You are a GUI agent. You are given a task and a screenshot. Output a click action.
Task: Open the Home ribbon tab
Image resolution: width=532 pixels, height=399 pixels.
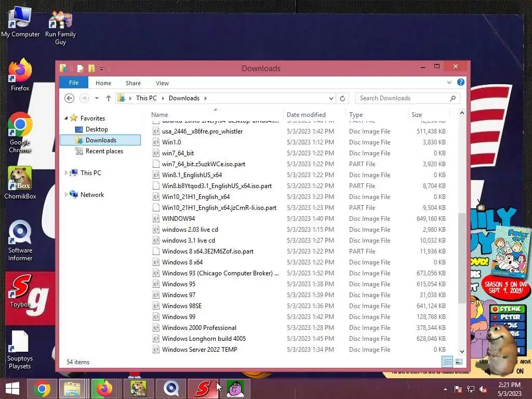click(x=103, y=83)
